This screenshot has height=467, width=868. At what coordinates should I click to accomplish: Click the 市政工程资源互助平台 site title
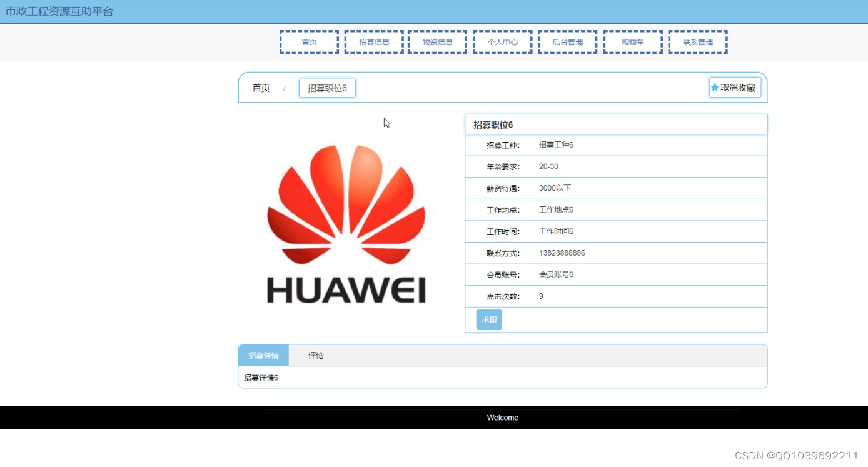pos(59,11)
